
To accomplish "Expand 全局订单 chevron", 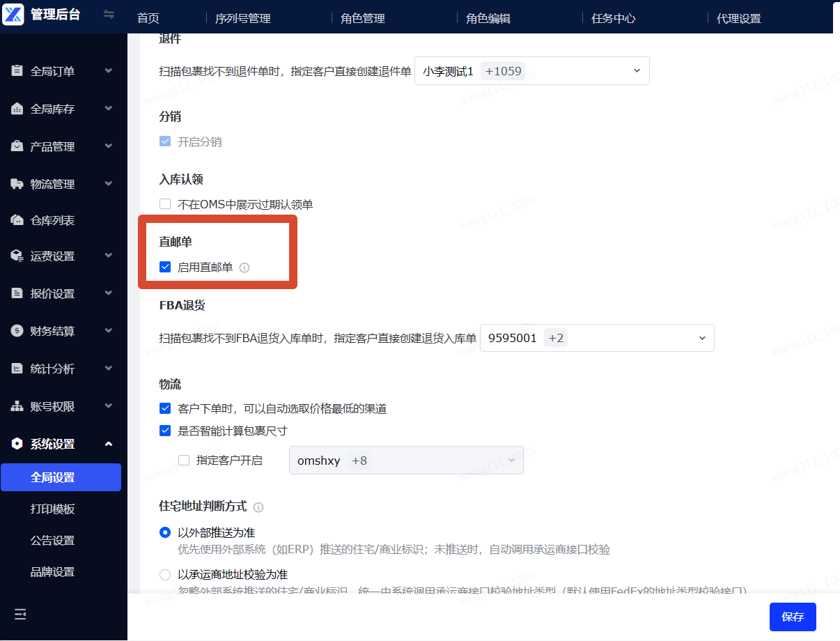I will pyautogui.click(x=108, y=71).
